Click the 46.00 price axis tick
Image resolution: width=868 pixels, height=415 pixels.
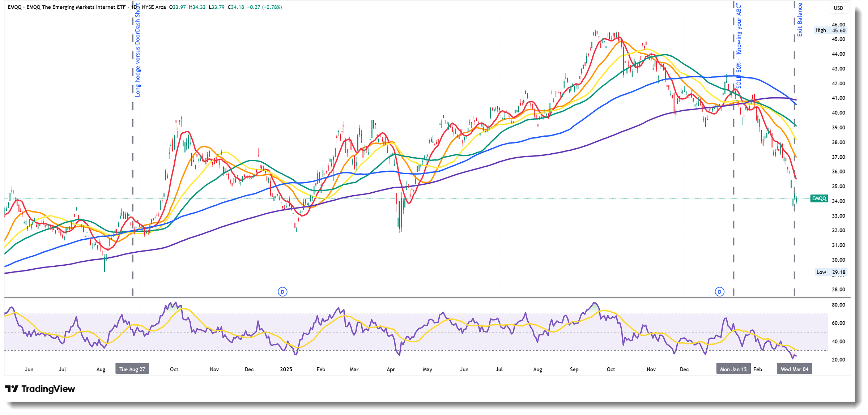point(838,25)
